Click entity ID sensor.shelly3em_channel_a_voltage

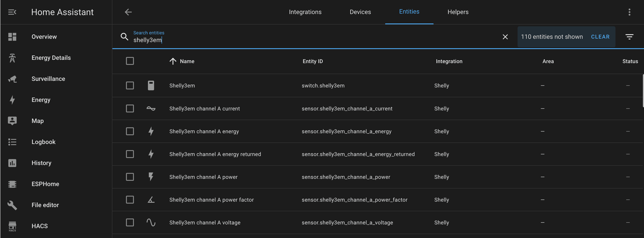click(347, 222)
